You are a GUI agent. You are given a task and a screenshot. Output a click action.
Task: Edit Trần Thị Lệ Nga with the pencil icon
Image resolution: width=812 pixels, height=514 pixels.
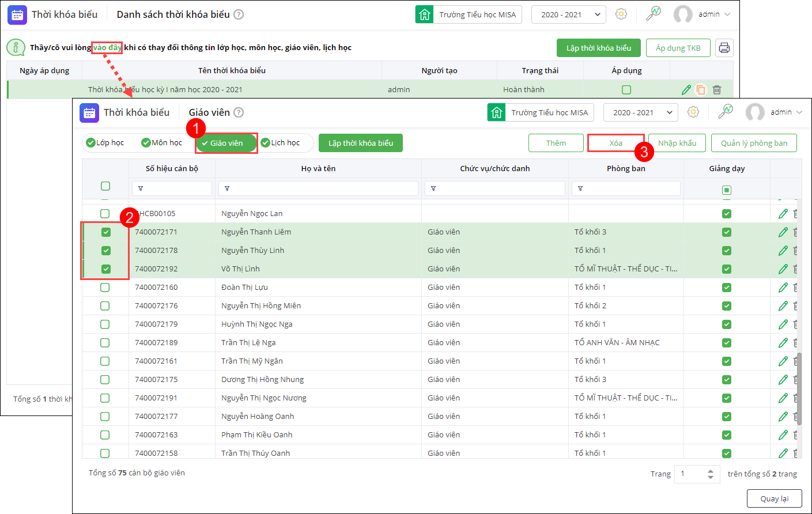(783, 343)
